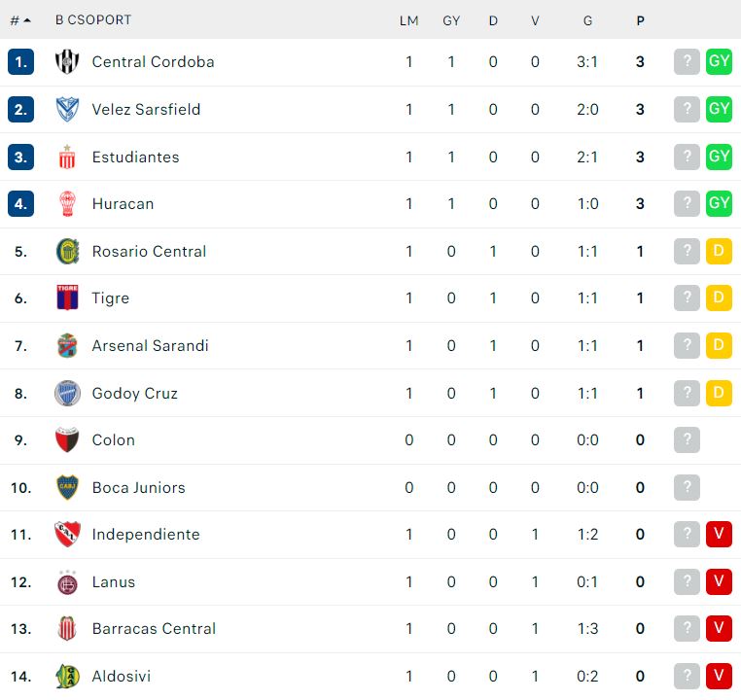The image size is (741, 700).
Task: Click the Independiente shield logo
Action: [67, 534]
